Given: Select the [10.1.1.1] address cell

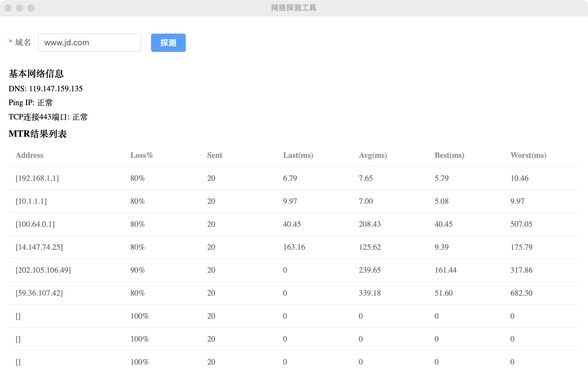Looking at the screenshot, I should tap(31, 201).
